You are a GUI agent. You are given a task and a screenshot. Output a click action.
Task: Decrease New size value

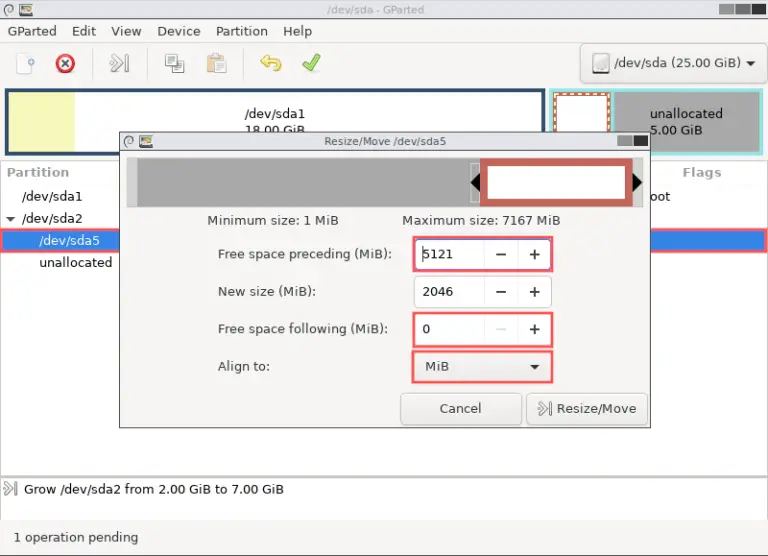click(501, 292)
